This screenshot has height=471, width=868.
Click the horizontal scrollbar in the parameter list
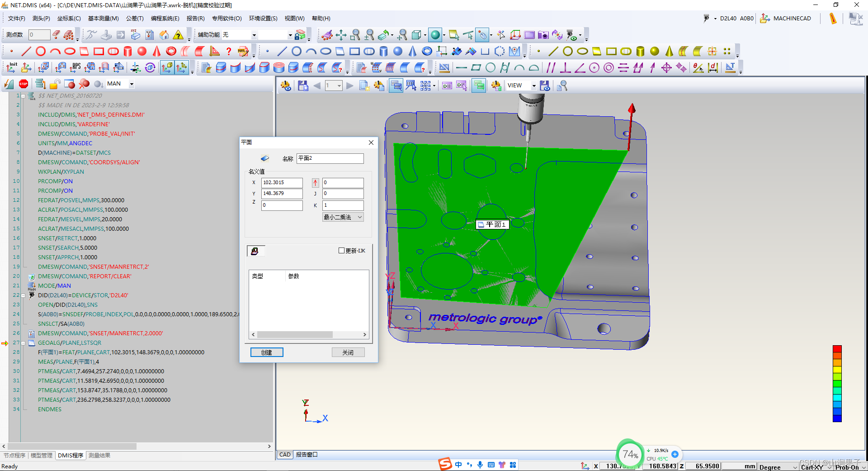click(x=309, y=335)
